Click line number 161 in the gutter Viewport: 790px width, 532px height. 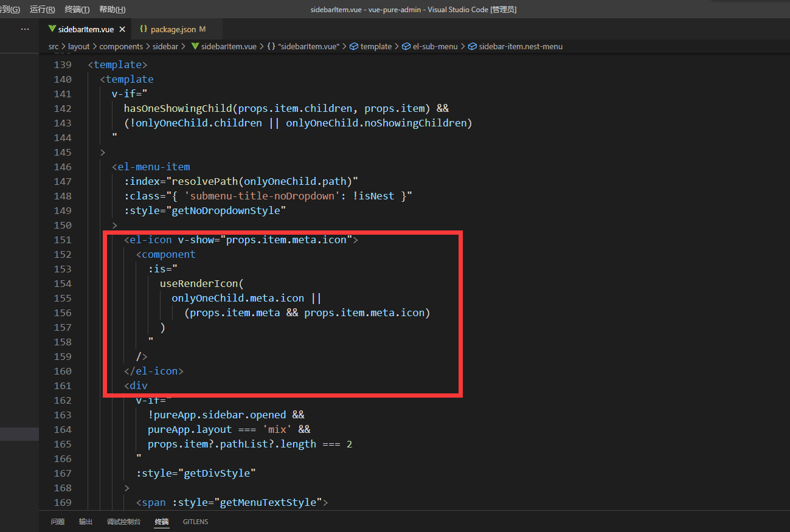pos(63,385)
